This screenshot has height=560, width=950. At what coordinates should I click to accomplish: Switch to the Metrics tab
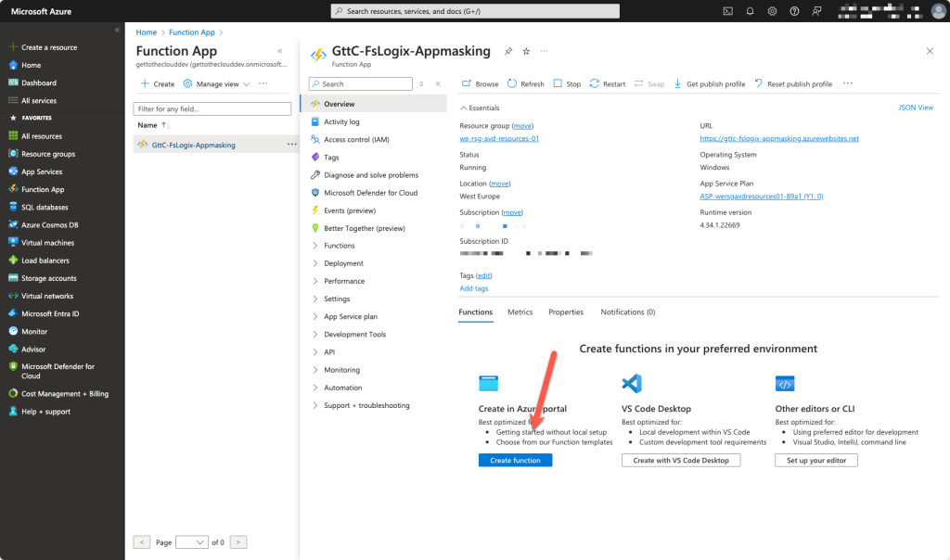pos(520,312)
